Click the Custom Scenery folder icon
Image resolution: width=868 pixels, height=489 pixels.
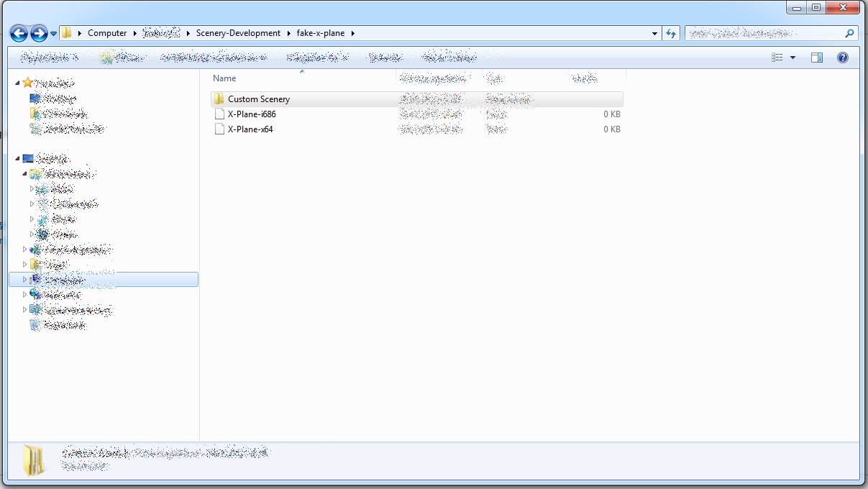click(x=219, y=99)
